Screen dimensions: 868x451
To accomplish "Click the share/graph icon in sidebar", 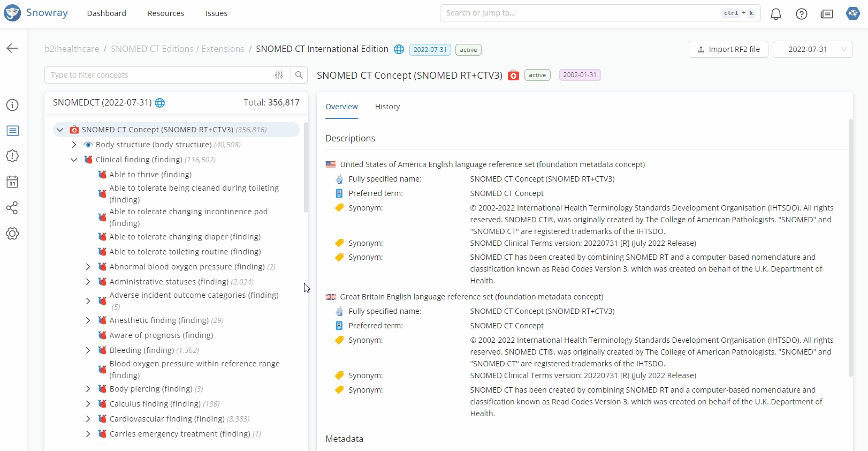I will tap(12, 208).
